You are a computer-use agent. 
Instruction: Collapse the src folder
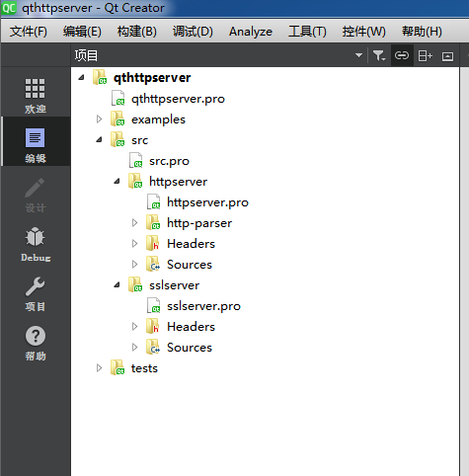coord(99,139)
